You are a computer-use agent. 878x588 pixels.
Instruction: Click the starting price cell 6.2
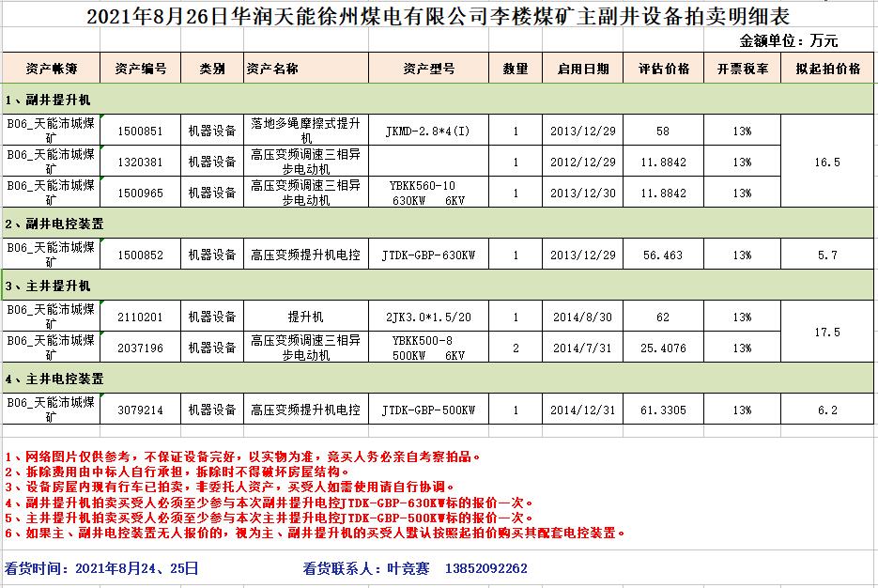[827, 410]
